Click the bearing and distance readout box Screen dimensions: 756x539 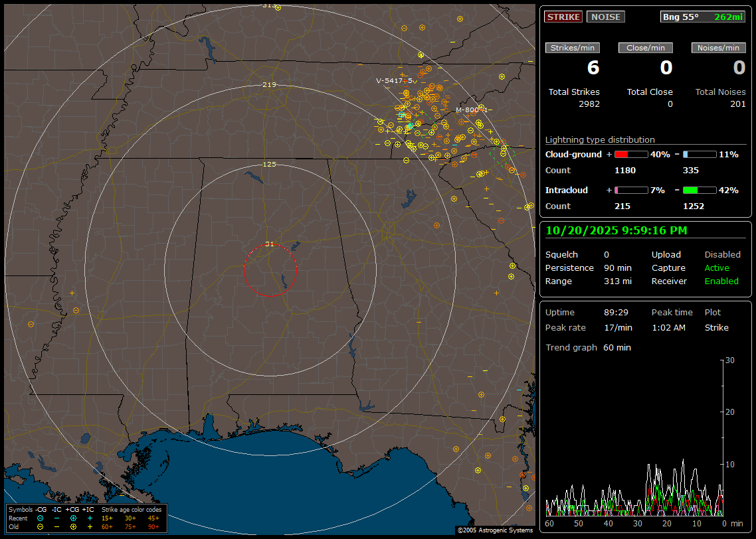click(x=704, y=17)
